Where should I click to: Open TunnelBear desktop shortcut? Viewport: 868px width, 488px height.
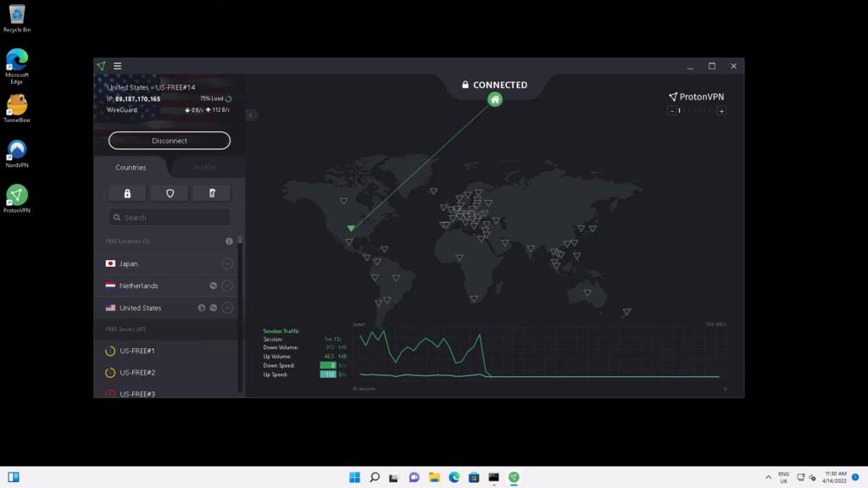17,108
